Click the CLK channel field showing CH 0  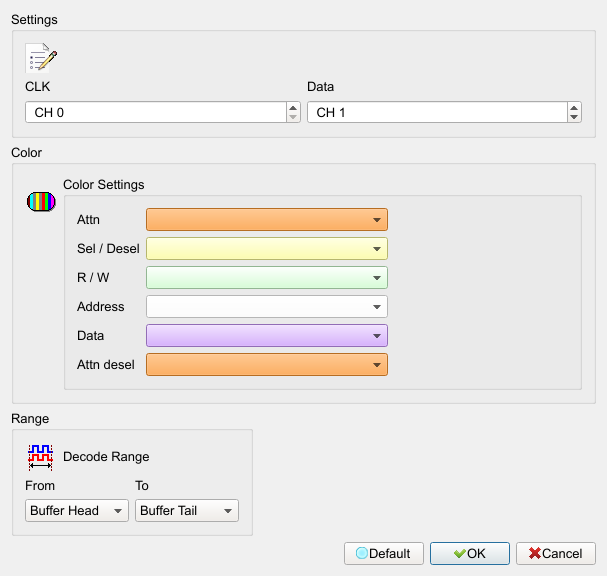156,112
